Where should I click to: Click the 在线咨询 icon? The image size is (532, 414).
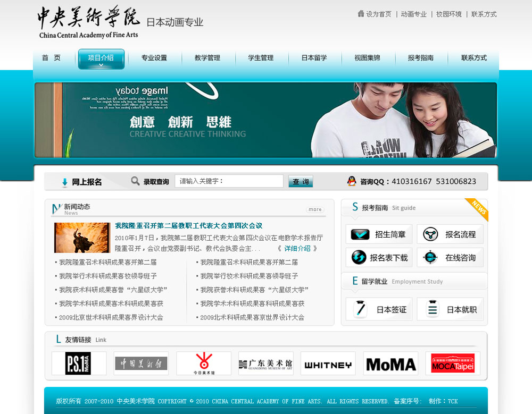tap(430, 258)
